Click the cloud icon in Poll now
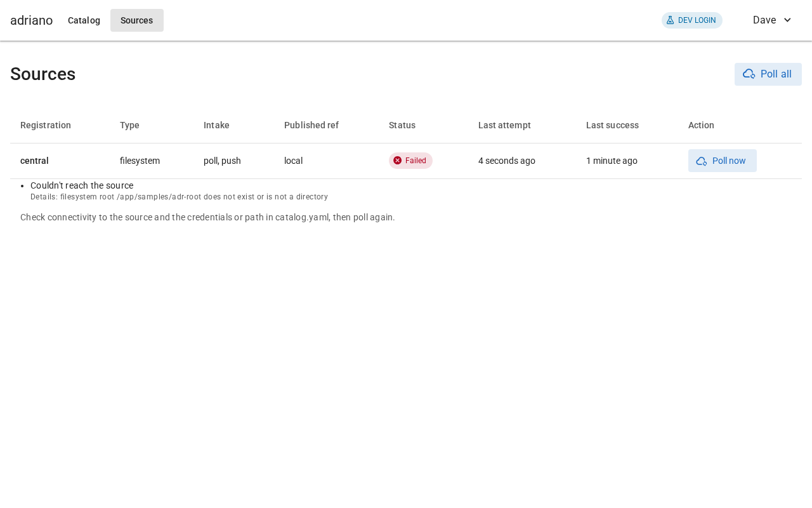The image size is (812, 508). tap(702, 161)
